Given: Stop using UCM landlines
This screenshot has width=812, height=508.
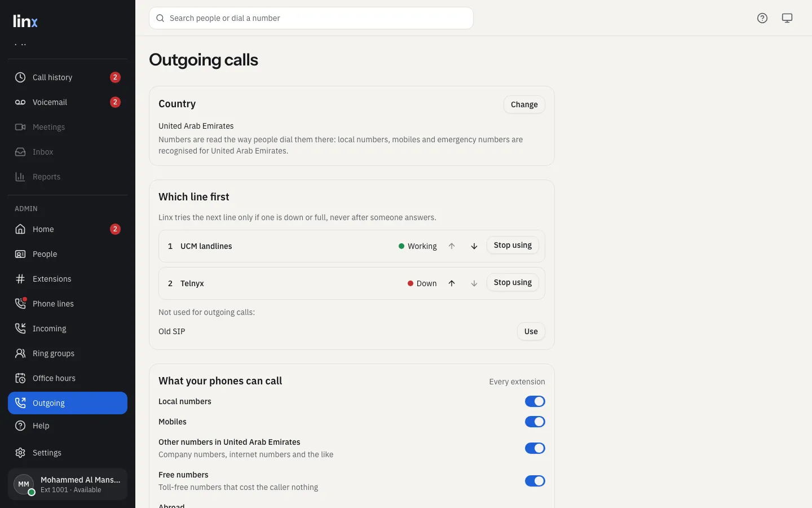Looking at the screenshot, I should tap(513, 246).
